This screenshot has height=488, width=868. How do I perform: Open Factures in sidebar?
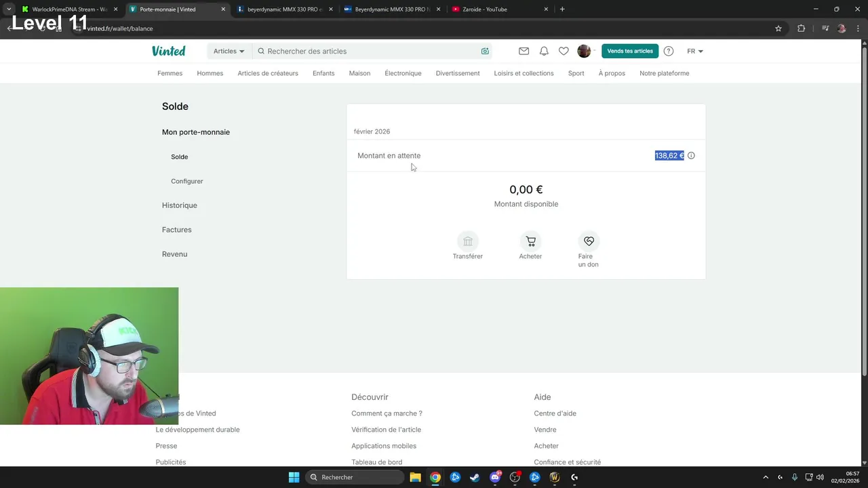pos(177,230)
